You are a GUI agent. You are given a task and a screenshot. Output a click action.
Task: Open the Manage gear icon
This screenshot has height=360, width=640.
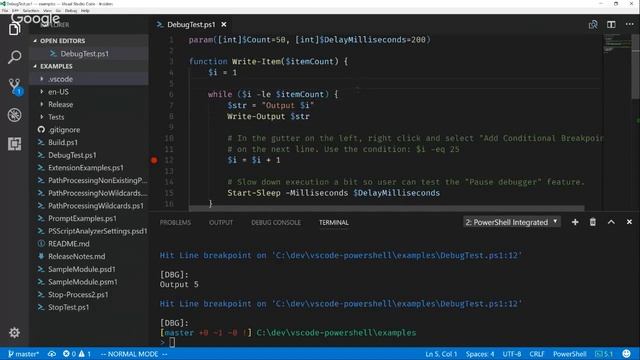(14, 333)
